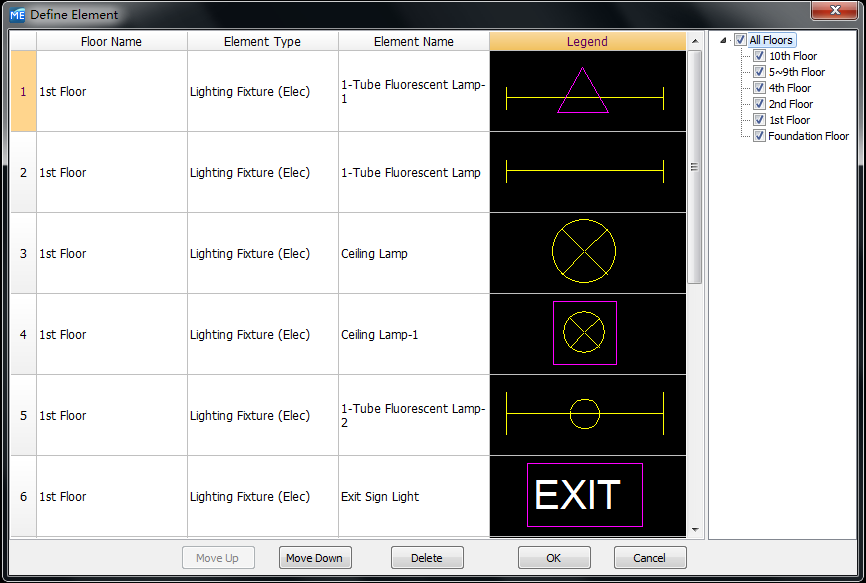Click the Ceiling Lamp crossed-circle legend
The width and height of the screenshot is (866, 583).
click(584, 252)
